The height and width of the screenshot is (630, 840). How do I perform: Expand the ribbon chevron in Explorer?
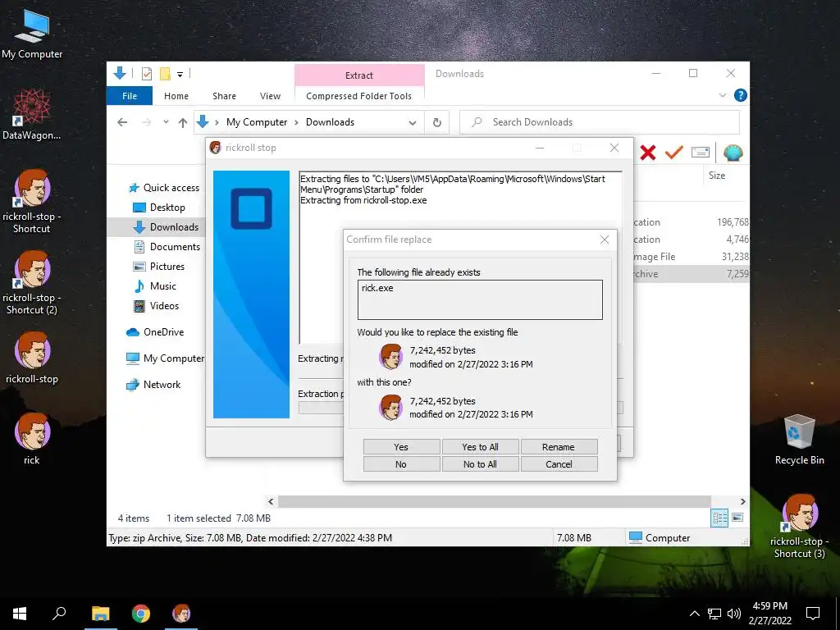pos(722,95)
